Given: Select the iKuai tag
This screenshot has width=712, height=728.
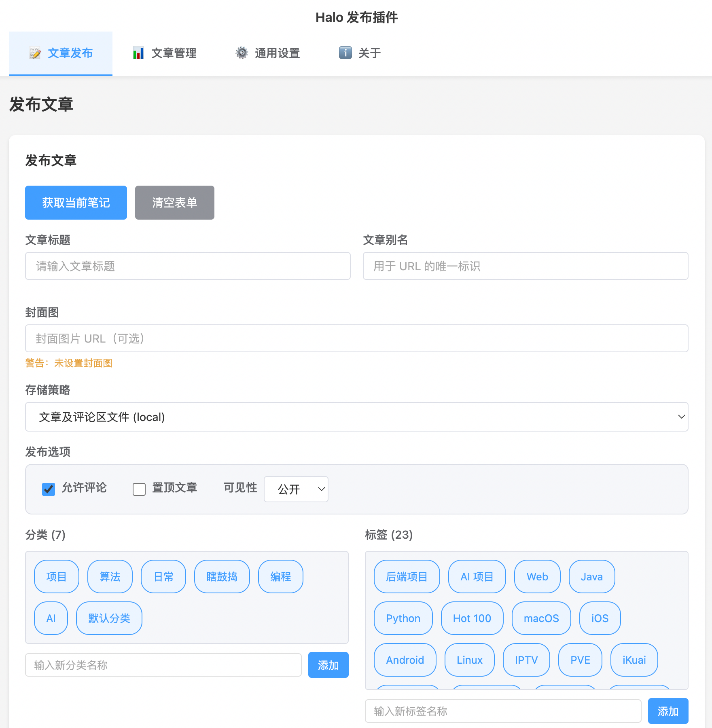Looking at the screenshot, I should (634, 660).
